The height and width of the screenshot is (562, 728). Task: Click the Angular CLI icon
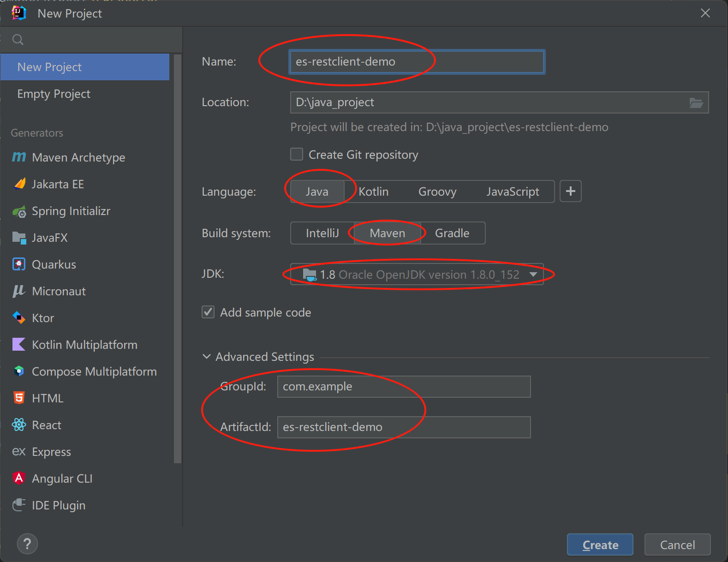(x=19, y=478)
